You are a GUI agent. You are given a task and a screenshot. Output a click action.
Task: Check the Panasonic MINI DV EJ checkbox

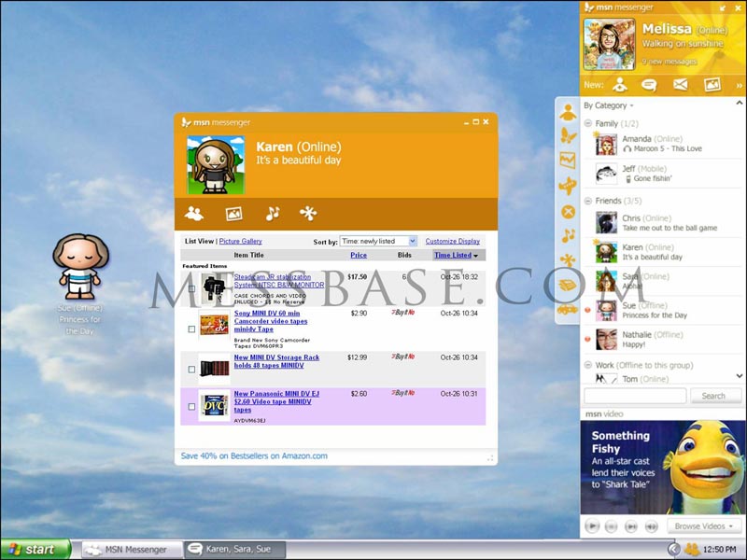pyautogui.click(x=191, y=407)
